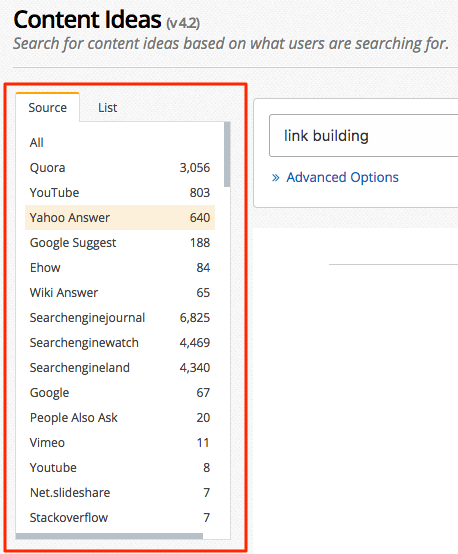The image size is (458, 554).
Task: Select the Searchenginejournal source row
Action: point(120,318)
